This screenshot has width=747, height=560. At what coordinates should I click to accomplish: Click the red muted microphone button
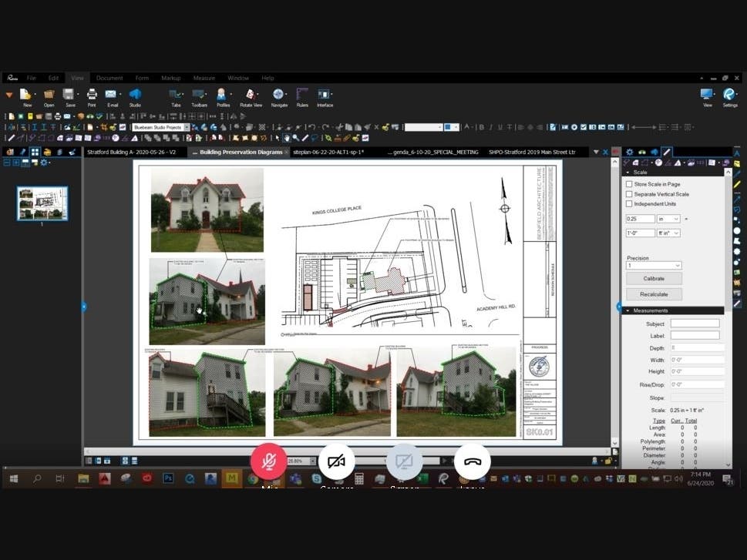pyautogui.click(x=268, y=461)
